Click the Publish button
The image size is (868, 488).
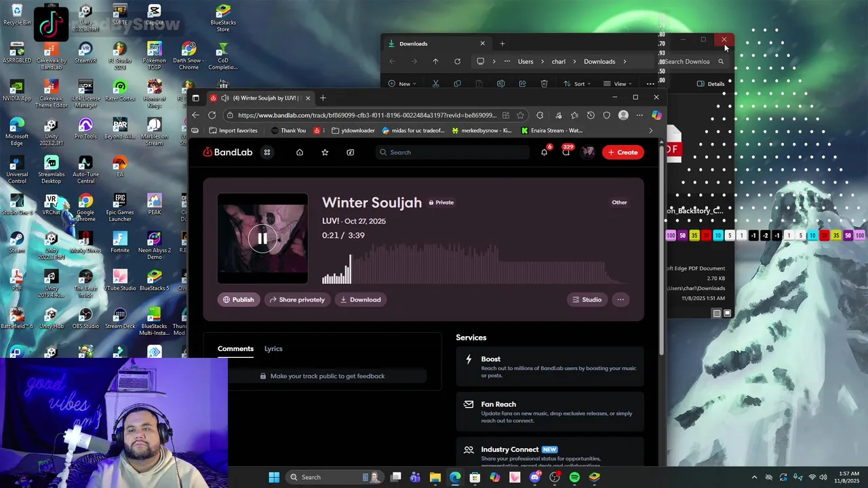(x=239, y=300)
